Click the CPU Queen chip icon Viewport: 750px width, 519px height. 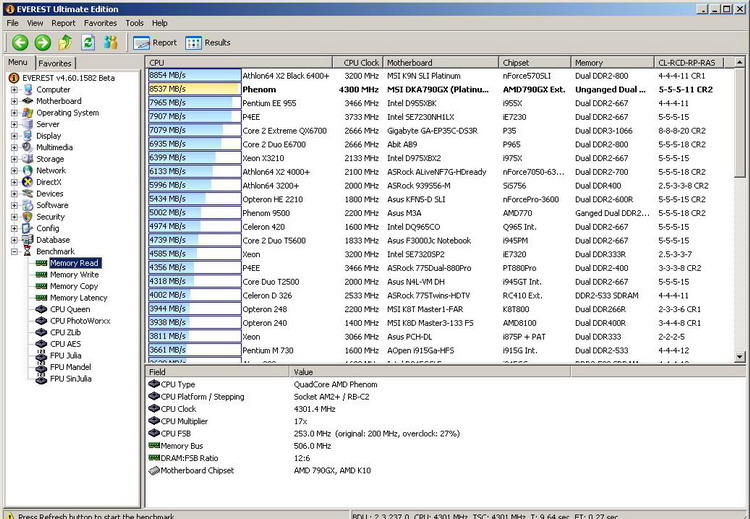(x=42, y=309)
